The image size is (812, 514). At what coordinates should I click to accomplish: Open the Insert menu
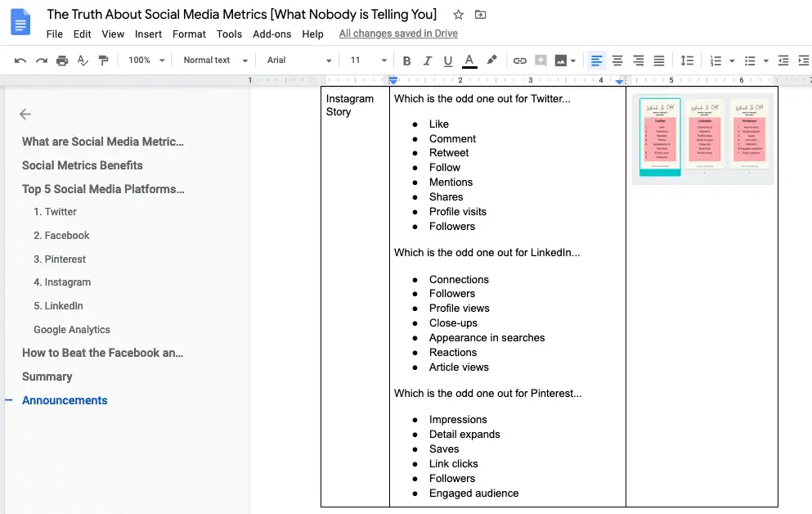tap(148, 34)
